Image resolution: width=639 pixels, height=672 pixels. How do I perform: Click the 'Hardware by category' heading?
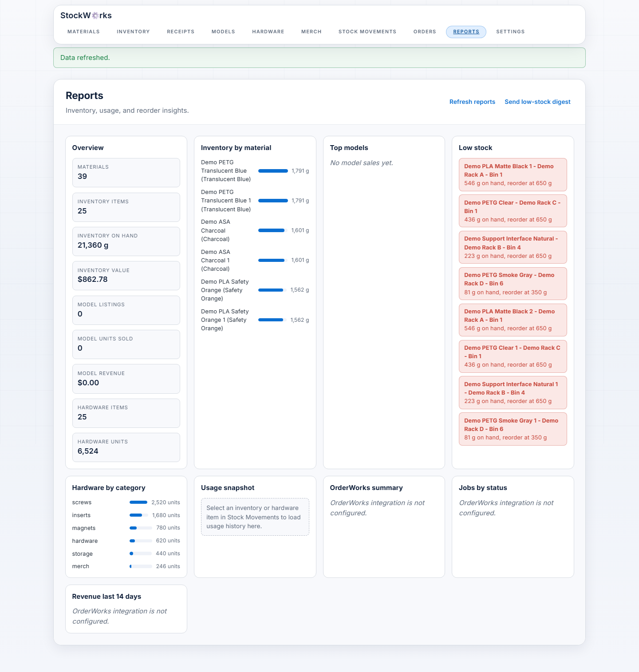tap(109, 488)
